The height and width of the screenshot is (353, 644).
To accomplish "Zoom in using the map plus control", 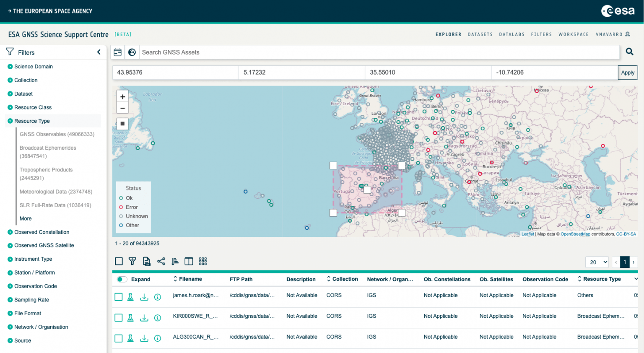I will [122, 96].
